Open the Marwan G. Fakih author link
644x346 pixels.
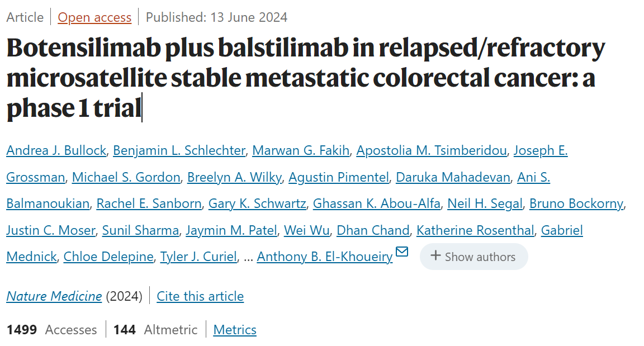coord(301,150)
